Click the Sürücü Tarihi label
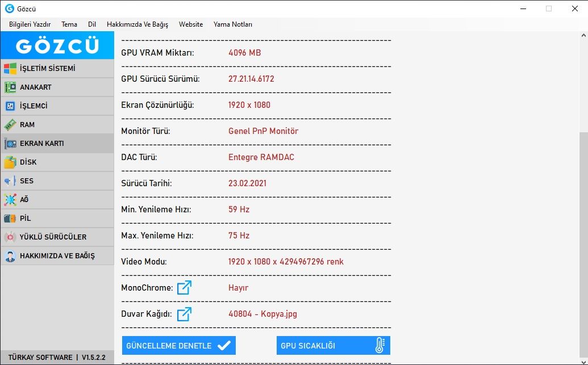 click(146, 183)
